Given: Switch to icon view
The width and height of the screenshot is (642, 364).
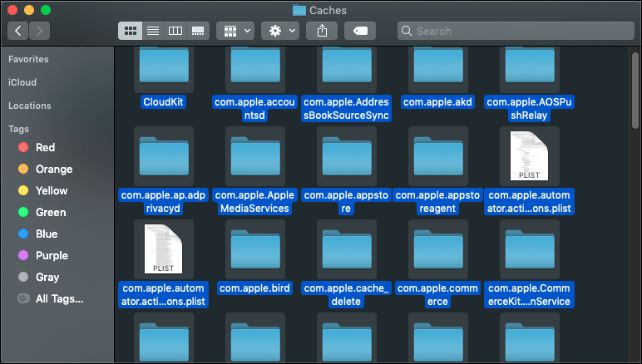Looking at the screenshot, I should pyautogui.click(x=131, y=31).
